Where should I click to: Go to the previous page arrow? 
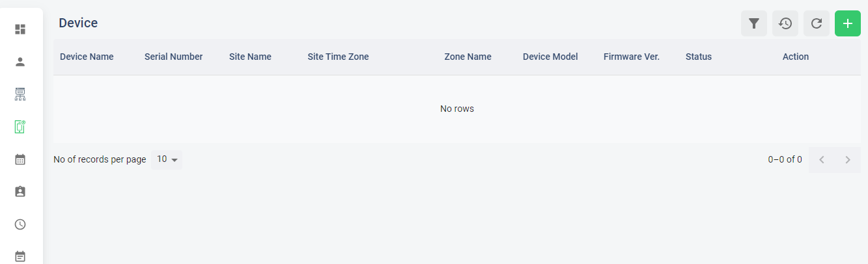coord(822,160)
